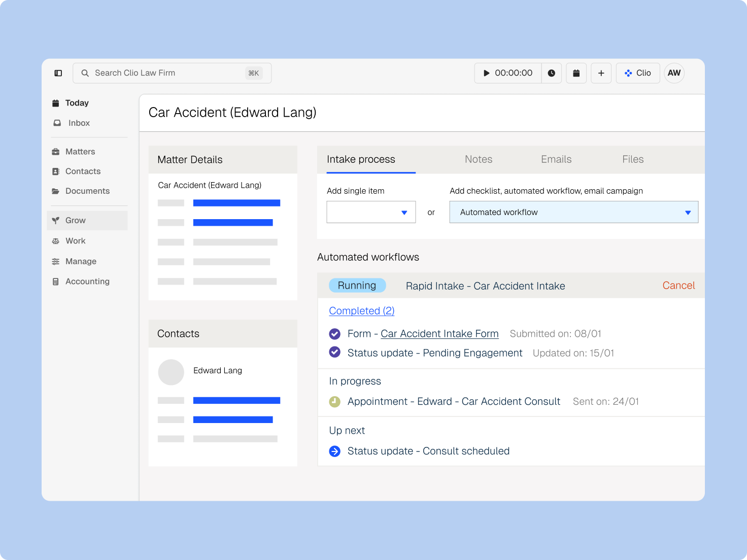This screenshot has height=560, width=747.
Task: Click 'Rapid Intake - Car Accident Intake' title
Action: (485, 286)
